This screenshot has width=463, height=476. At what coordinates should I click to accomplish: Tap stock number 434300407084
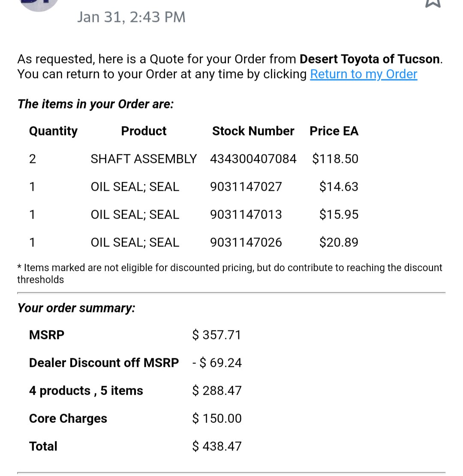click(253, 159)
